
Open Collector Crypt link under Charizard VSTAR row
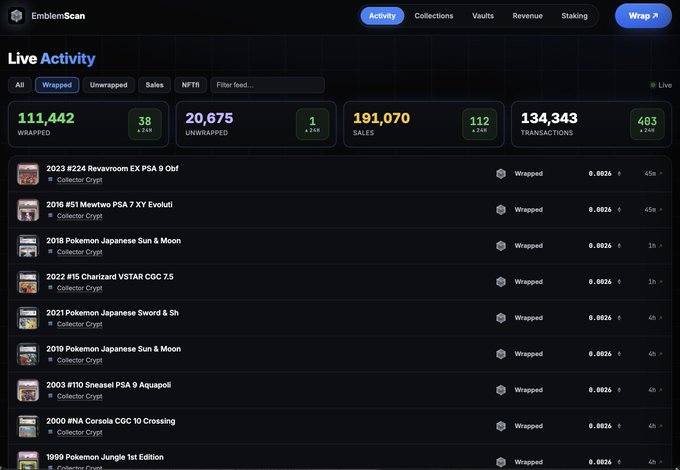(80, 287)
